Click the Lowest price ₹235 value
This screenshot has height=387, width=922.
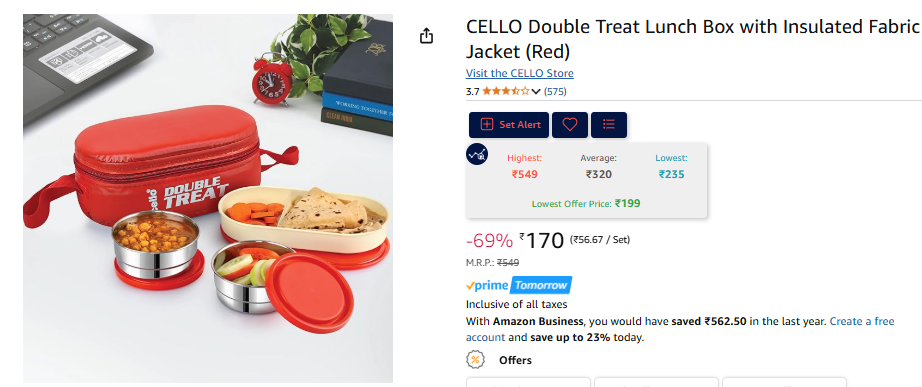point(672,174)
